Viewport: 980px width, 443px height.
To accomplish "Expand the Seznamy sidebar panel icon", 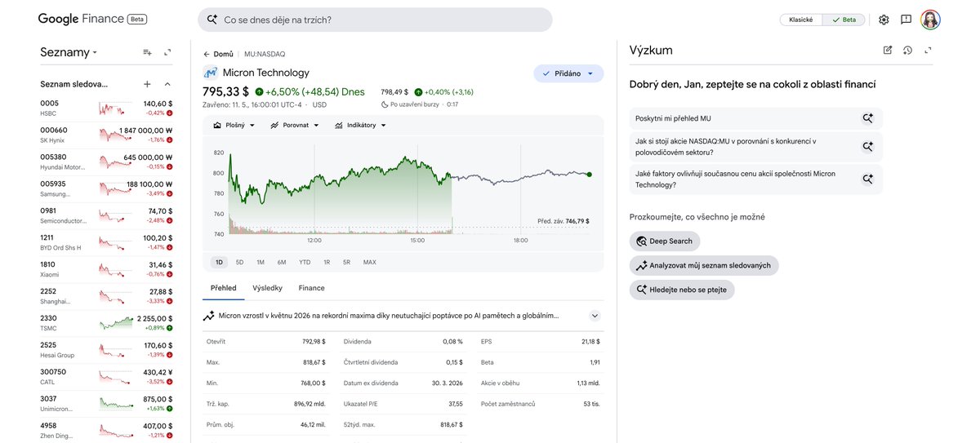I will [167, 52].
